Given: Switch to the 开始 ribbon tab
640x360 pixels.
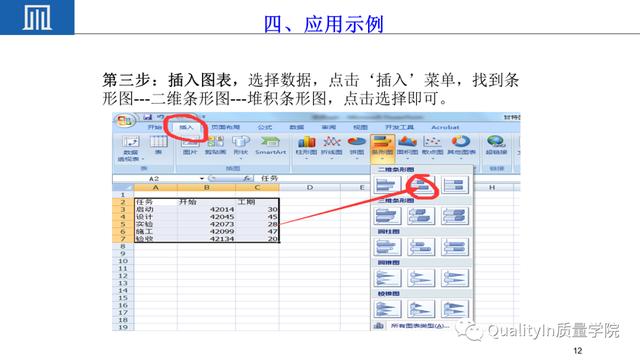Looking at the screenshot, I should [155, 127].
